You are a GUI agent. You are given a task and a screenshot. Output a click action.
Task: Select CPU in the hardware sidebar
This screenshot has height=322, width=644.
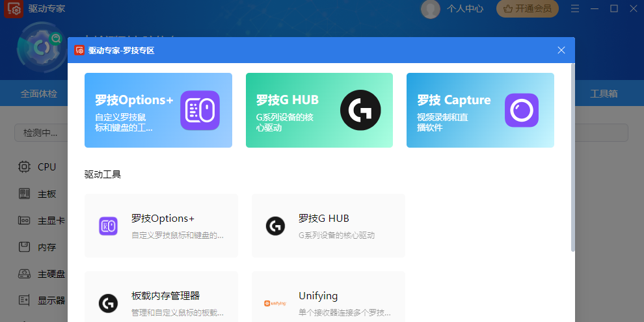click(x=47, y=167)
